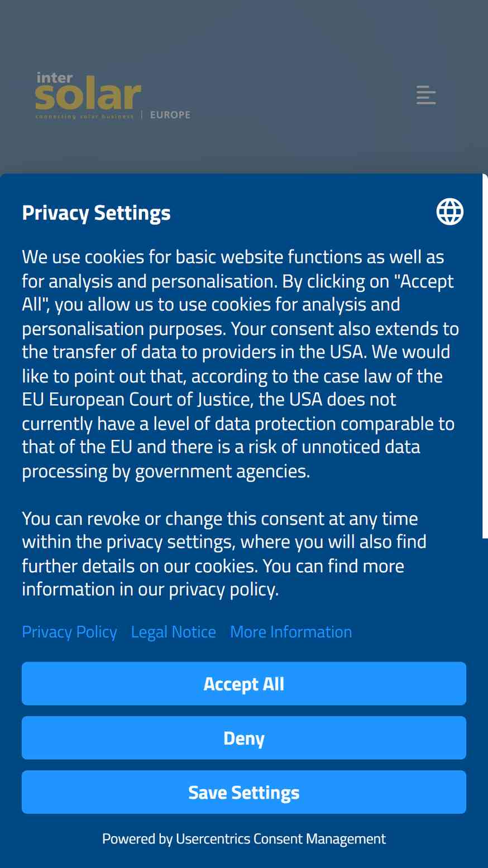Show More Information about cookies
The width and height of the screenshot is (488, 868).
point(291,632)
